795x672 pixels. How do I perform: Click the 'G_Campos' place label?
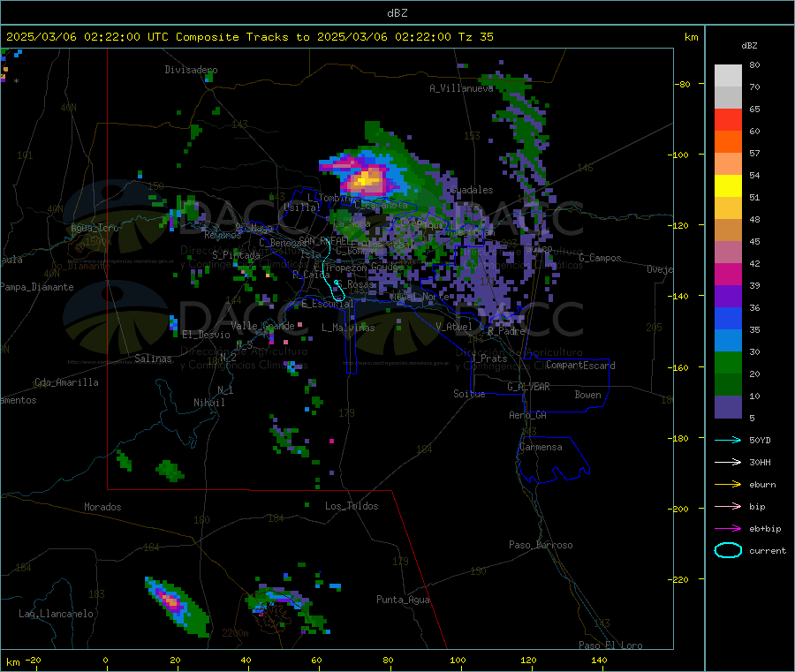coord(600,258)
